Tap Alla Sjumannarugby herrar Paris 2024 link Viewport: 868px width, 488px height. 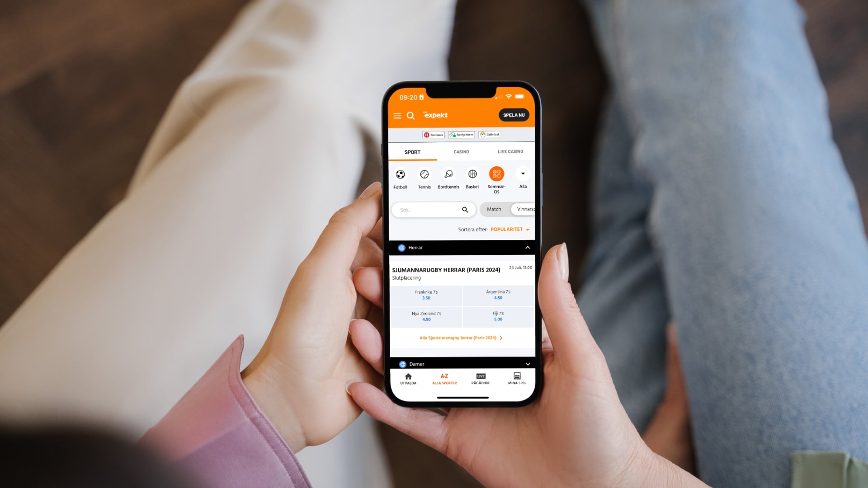(462, 338)
